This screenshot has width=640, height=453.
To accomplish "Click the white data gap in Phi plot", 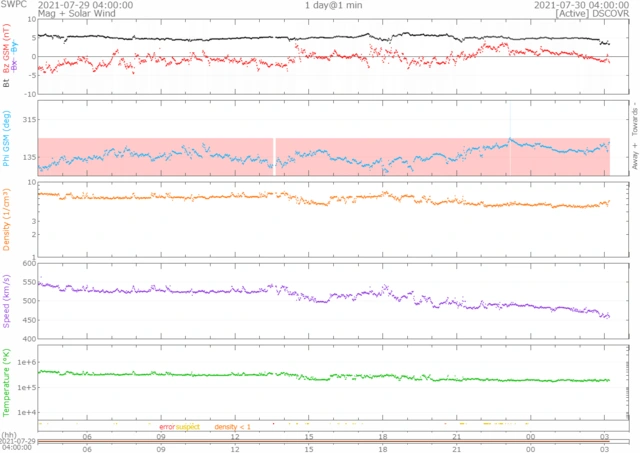I will coord(274,157).
